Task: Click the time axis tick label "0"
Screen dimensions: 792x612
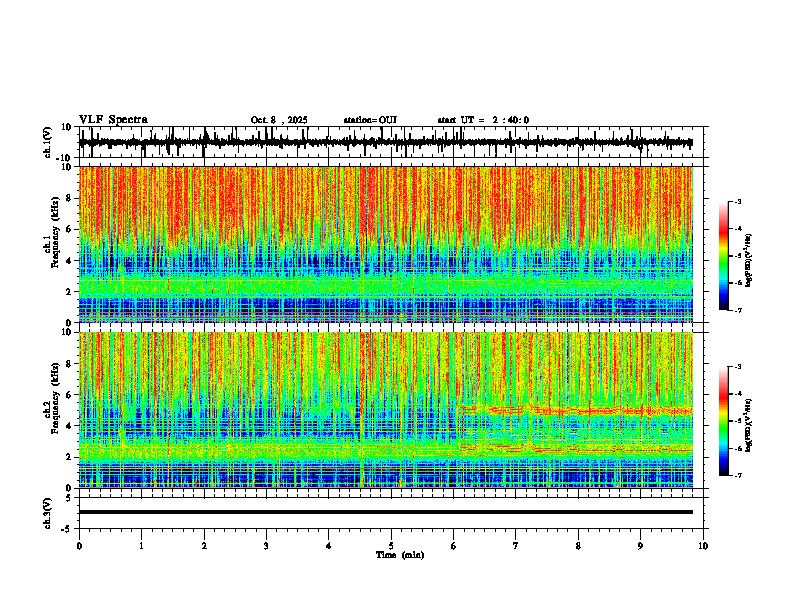Action: 79,546
